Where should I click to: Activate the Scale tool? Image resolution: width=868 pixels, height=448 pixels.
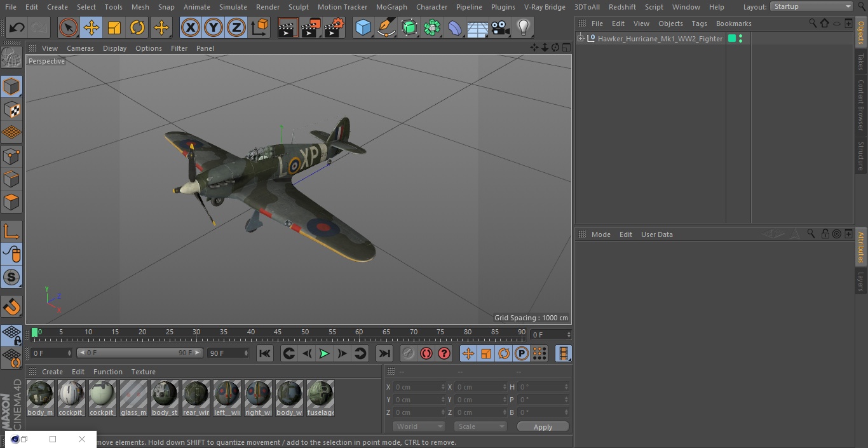(x=114, y=27)
